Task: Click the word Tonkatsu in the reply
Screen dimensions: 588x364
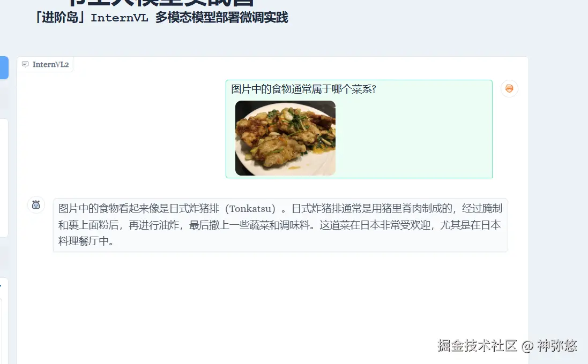Action: [x=250, y=209]
